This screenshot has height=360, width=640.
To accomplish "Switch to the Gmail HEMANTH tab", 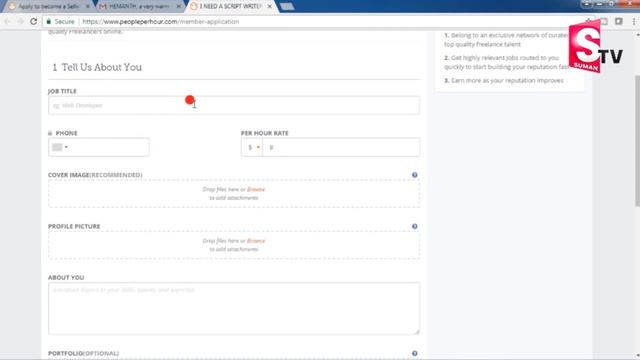I will 139,7.
